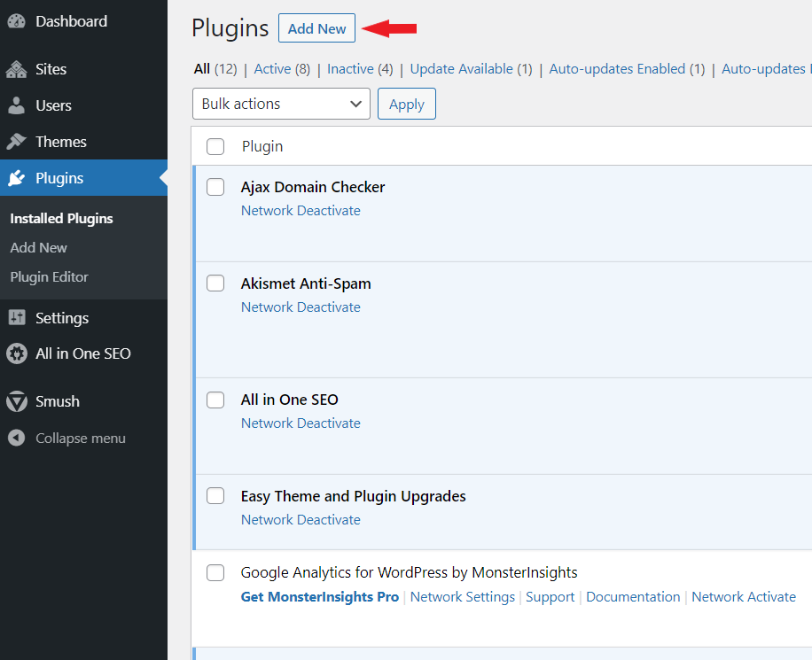Screen dimensions: 812x660
Task: Click Get MonsterInsights Pro link
Action: click(x=320, y=597)
